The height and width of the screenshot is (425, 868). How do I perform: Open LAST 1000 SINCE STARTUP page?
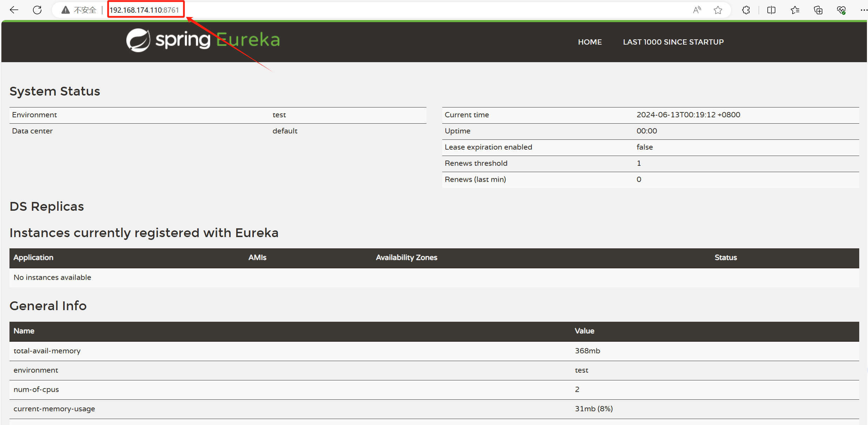(673, 42)
